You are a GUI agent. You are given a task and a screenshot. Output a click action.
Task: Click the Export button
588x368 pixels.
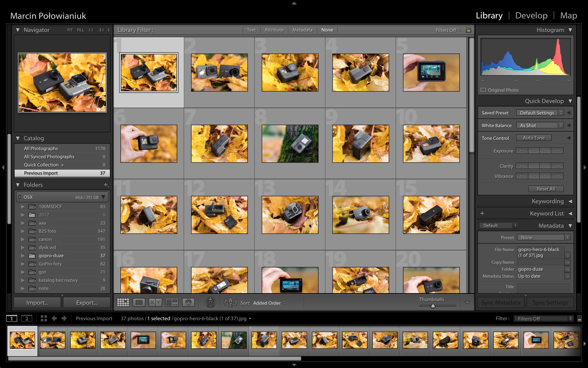(x=87, y=303)
